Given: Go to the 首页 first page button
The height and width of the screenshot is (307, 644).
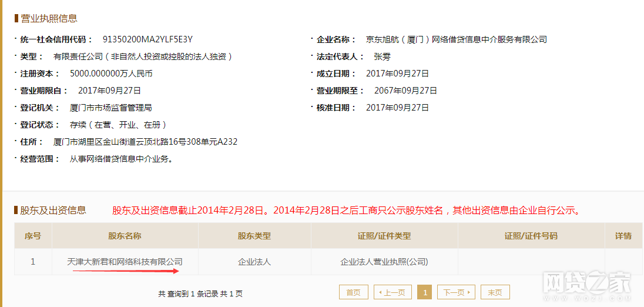Looking at the screenshot, I should [x=353, y=292].
